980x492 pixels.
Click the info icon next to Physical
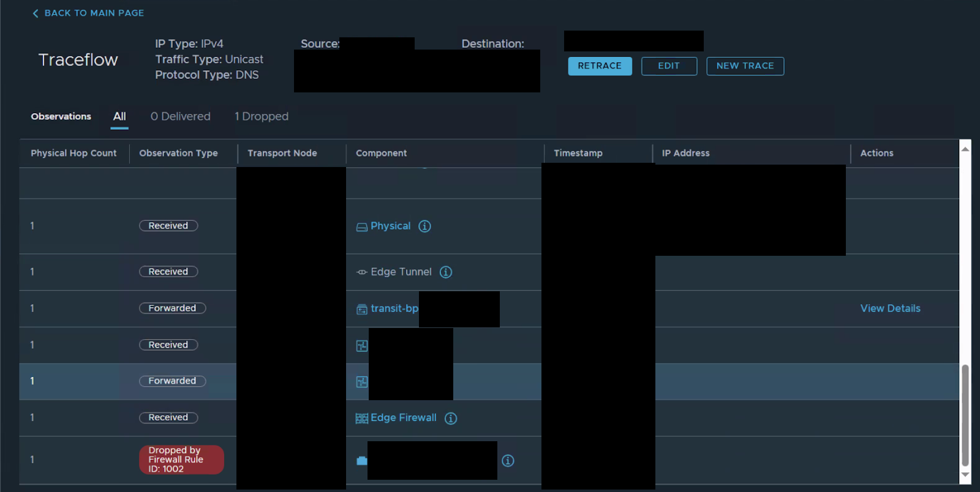pyautogui.click(x=424, y=226)
